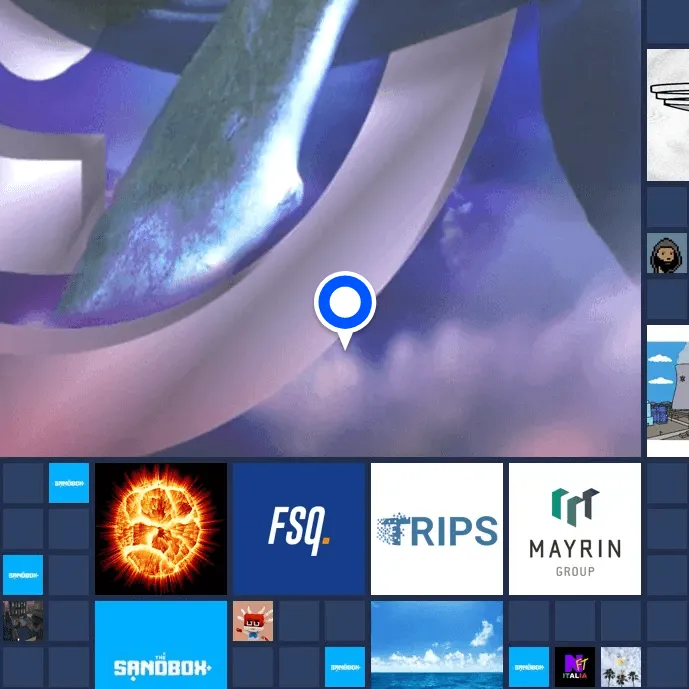The height and width of the screenshot is (689, 689).
Task: Select the large The Sandbox logo estate
Action: click(x=161, y=645)
